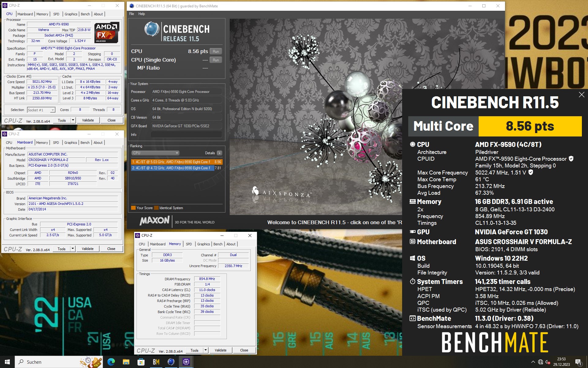The height and width of the screenshot is (368, 588).
Task: Click the OS Windows icon in BenchMate
Action: (413, 258)
